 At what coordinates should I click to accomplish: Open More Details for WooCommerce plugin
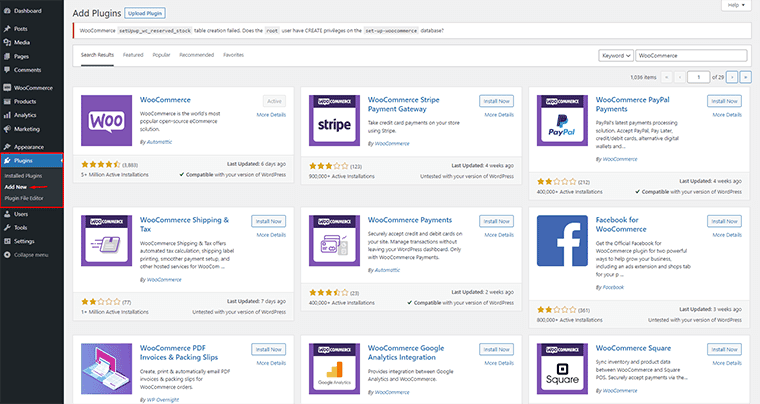click(271, 115)
